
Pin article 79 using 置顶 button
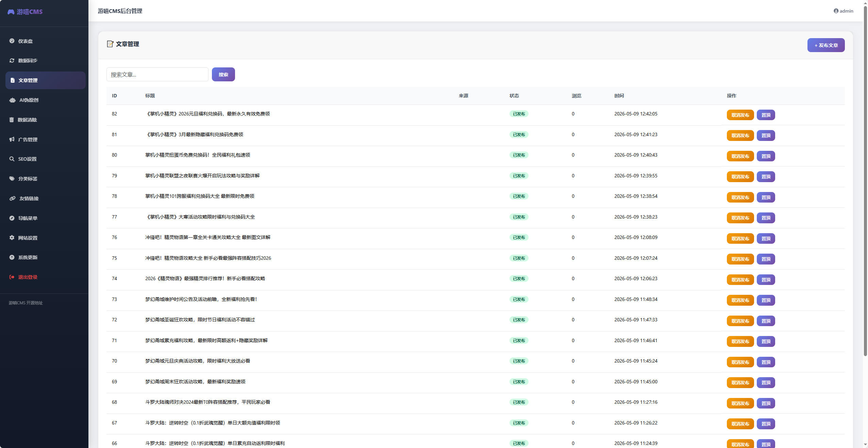point(766,177)
